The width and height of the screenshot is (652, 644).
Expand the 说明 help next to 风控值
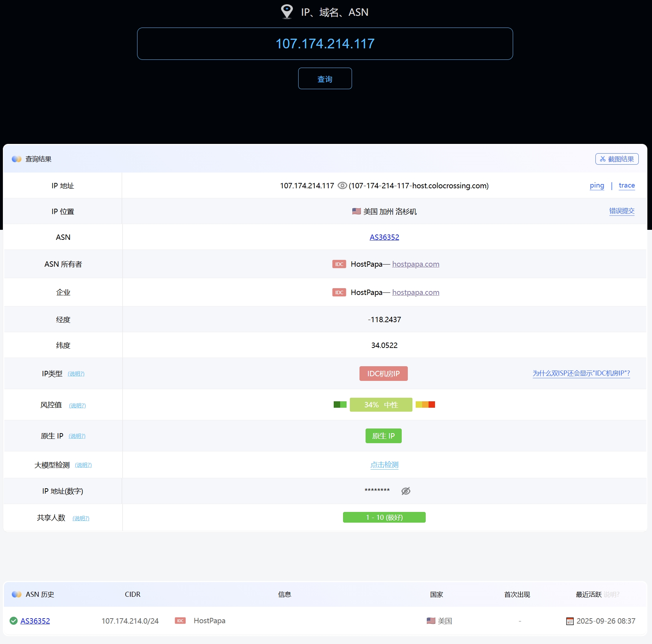[77, 405]
